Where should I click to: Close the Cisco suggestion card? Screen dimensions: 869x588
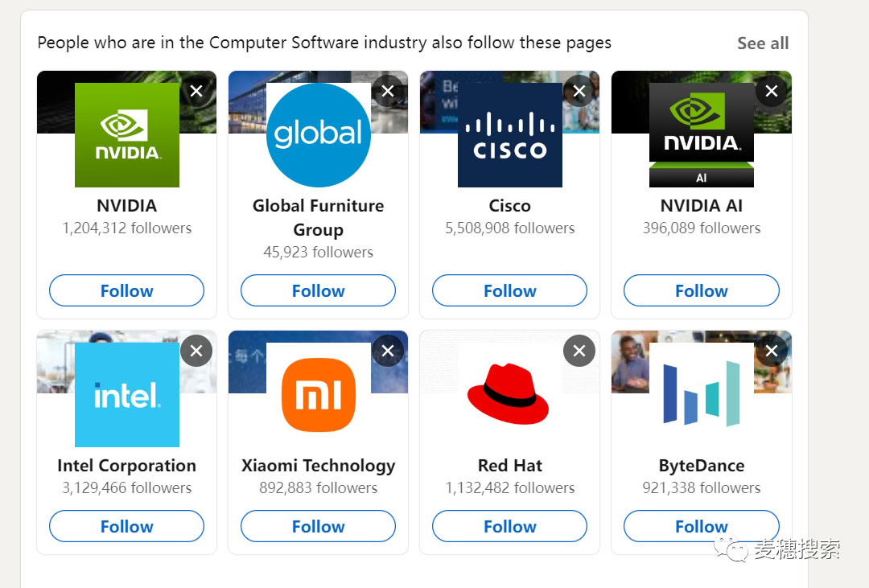579,91
